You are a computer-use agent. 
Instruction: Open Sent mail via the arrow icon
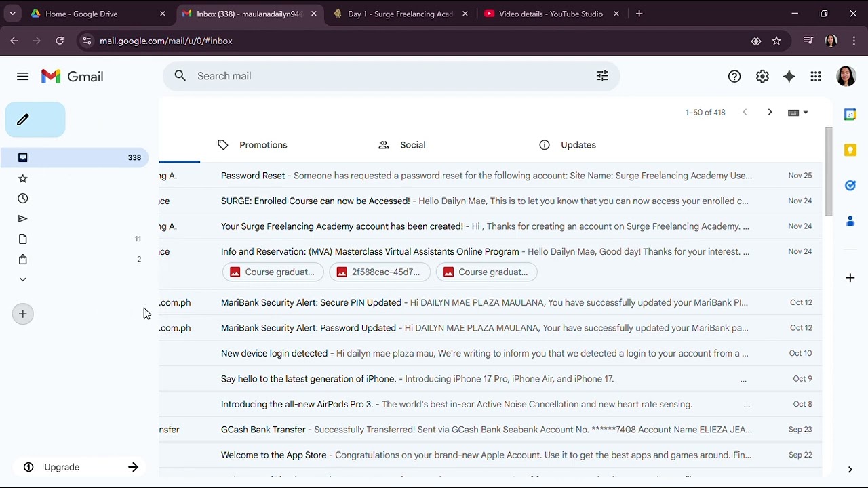coord(22,218)
